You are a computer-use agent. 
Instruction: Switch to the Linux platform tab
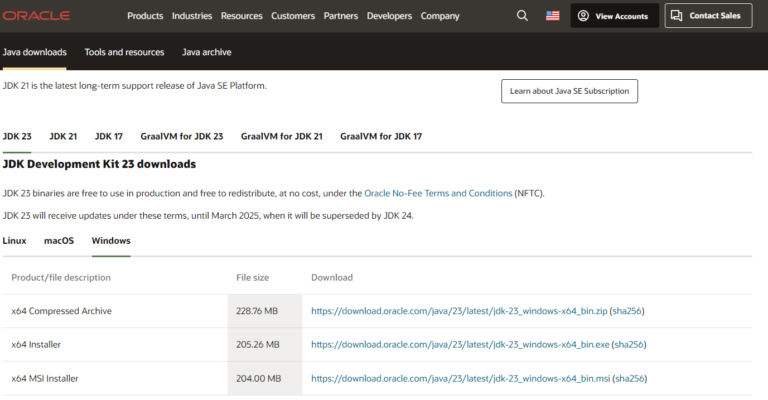pos(14,240)
